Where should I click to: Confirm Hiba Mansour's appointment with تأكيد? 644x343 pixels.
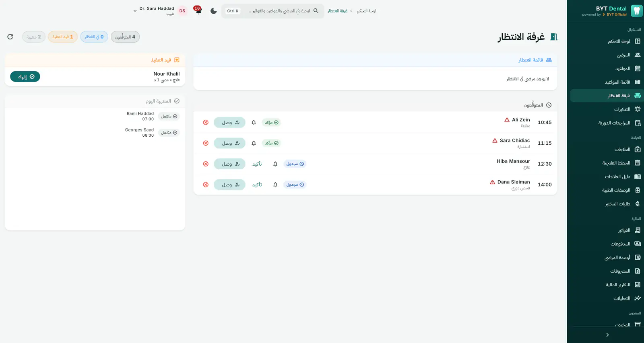pyautogui.click(x=257, y=164)
